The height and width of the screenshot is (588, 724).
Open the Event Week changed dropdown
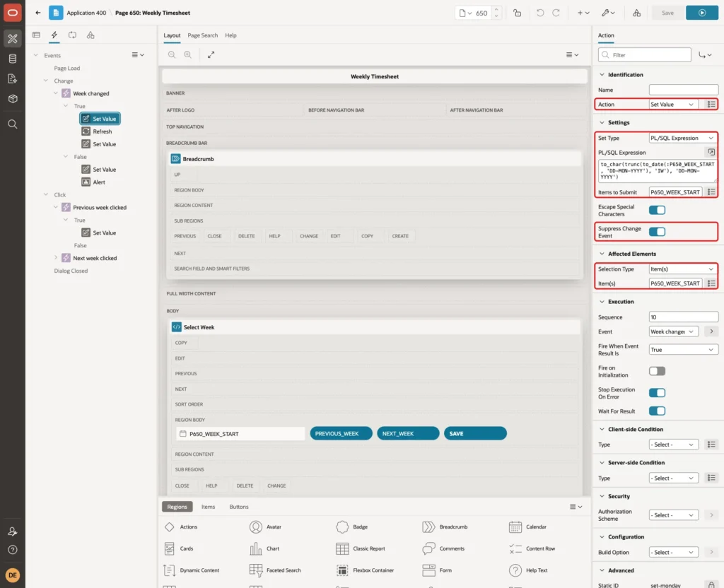point(673,331)
